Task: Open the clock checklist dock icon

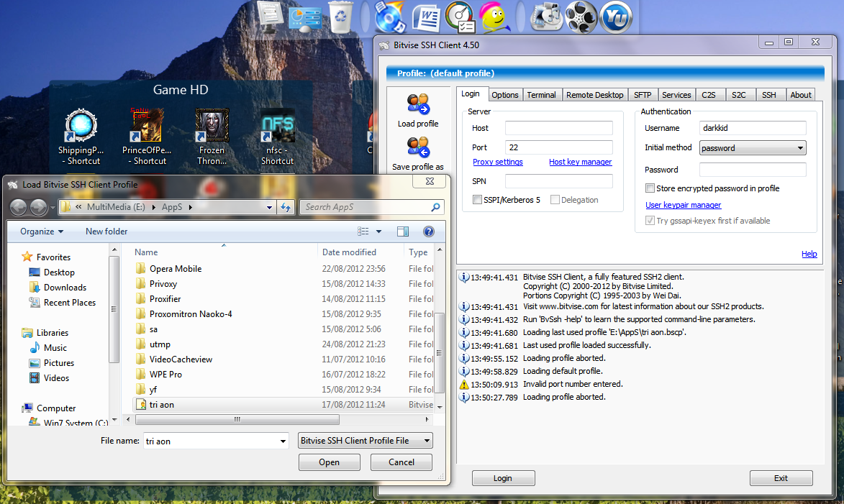Action: (460, 18)
